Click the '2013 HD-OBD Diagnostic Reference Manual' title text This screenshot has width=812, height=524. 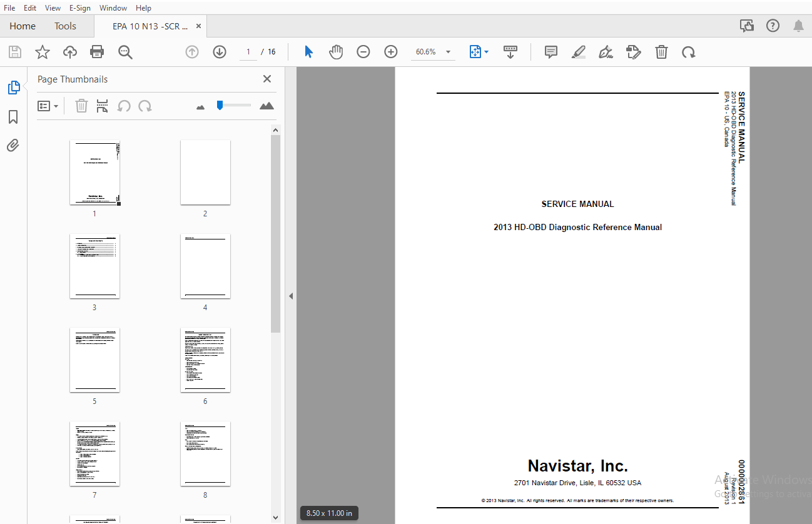577,228
